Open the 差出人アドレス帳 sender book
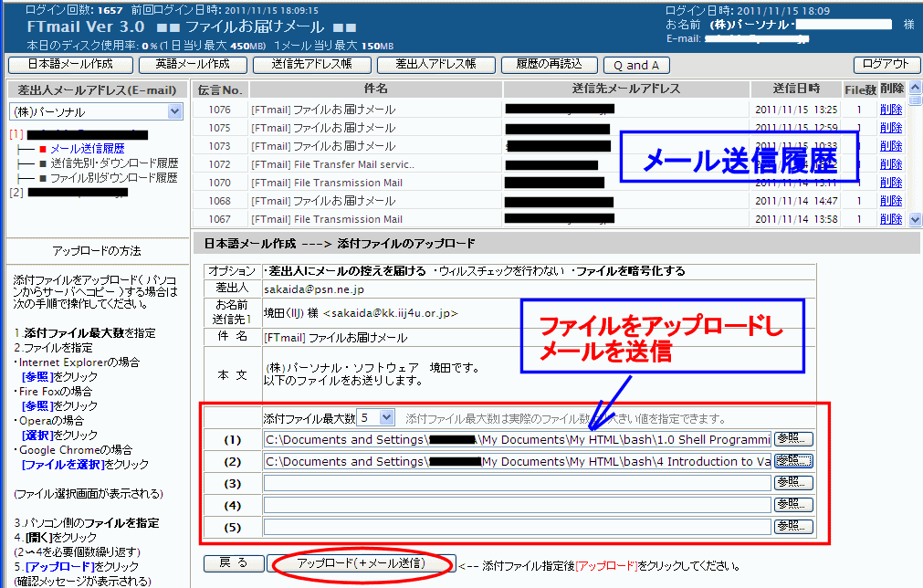The image size is (923, 588). click(x=435, y=65)
